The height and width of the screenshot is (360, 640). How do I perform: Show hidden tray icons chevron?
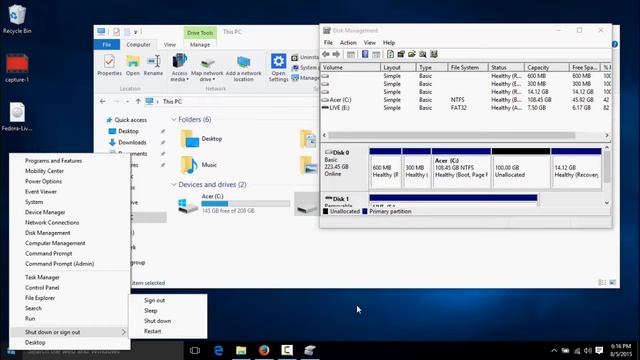pos(554,350)
